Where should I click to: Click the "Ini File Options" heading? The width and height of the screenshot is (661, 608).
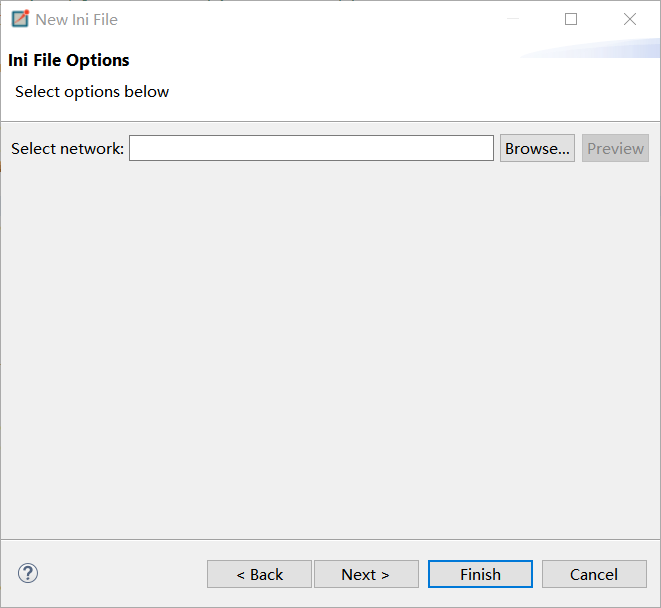point(69,60)
